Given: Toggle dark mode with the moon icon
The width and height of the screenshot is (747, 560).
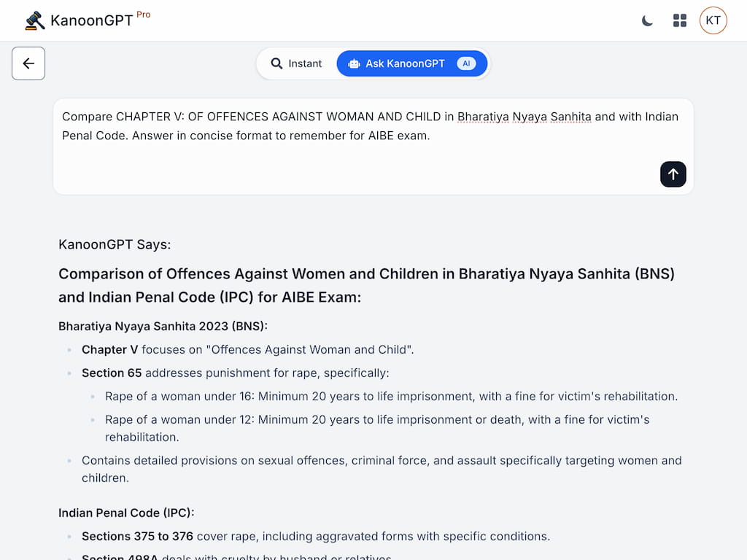Looking at the screenshot, I should (647, 20).
